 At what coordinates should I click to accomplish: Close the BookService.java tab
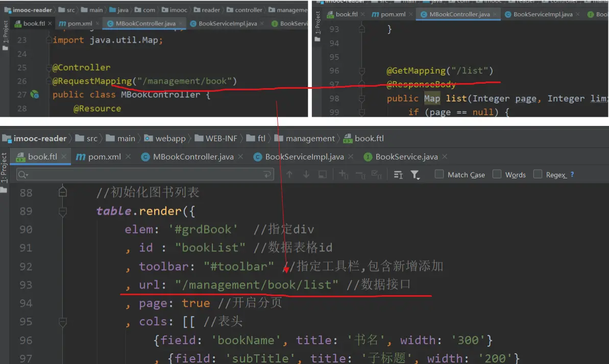tap(445, 157)
